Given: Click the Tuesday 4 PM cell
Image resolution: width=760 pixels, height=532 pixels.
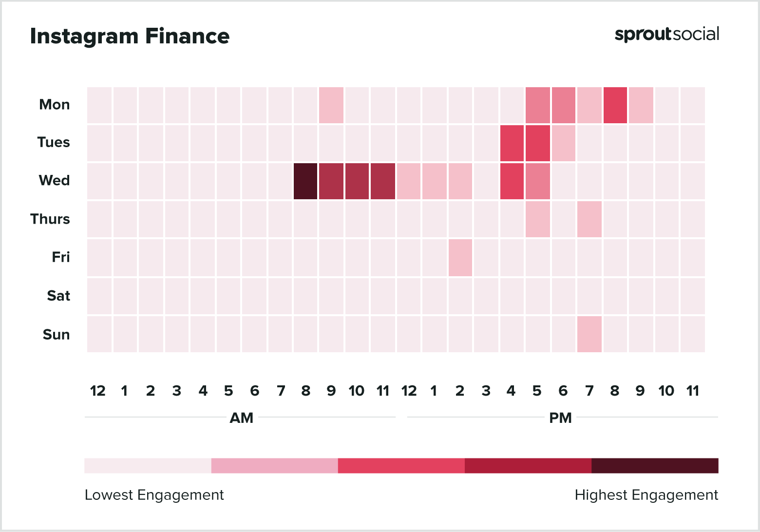Looking at the screenshot, I should 512,143.
